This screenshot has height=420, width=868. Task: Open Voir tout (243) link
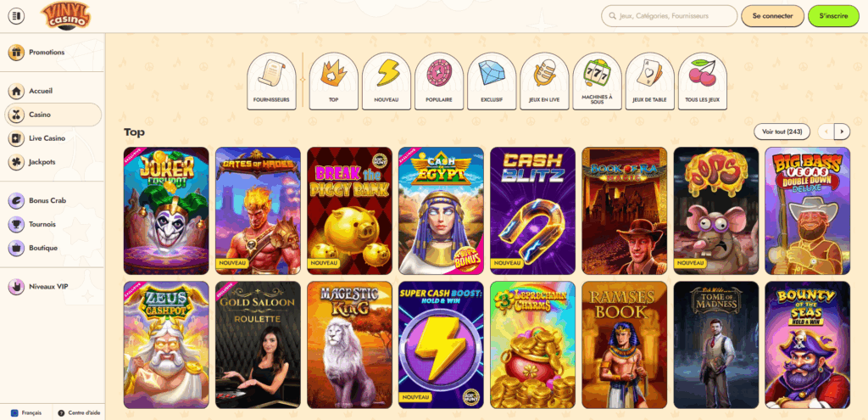(x=782, y=132)
